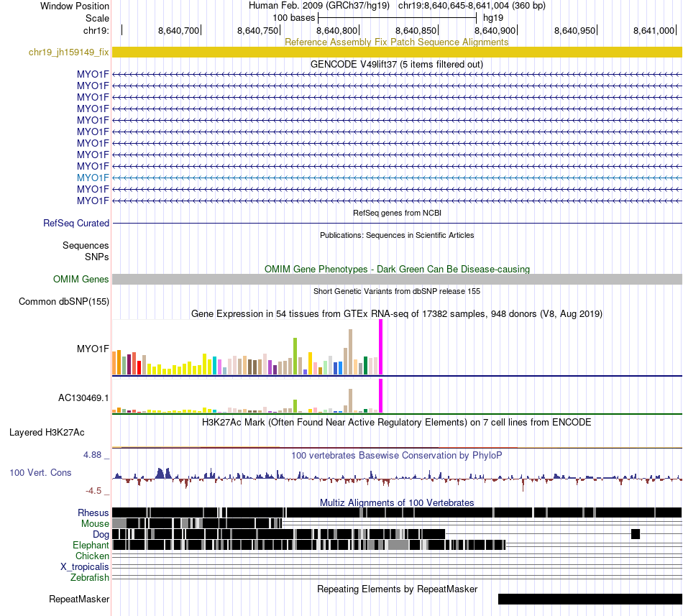Click the '100 Vert. Cons' label

click(40, 473)
